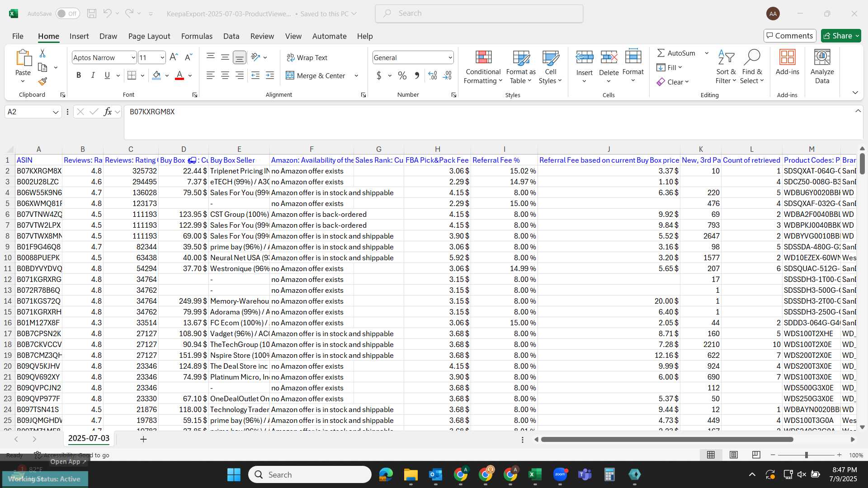Click the Middle Align icon
868x488 pixels.
(225, 57)
